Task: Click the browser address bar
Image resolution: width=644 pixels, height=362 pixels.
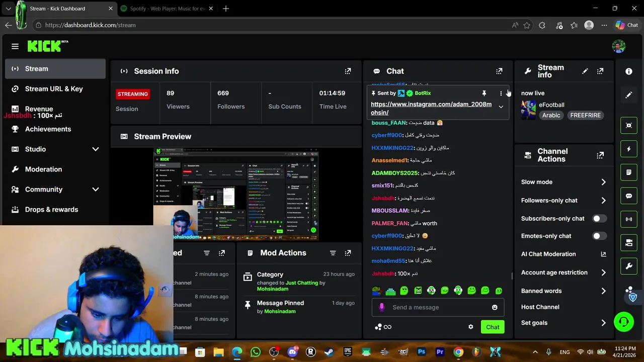Action: [x=272, y=25]
